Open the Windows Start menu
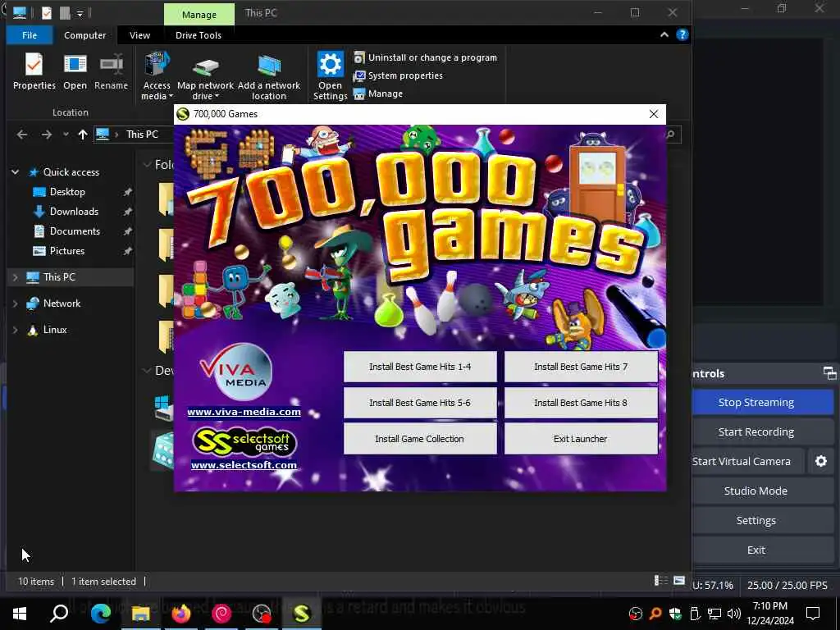The width and height of the screenshot is (840, 630). click(20, 614)
